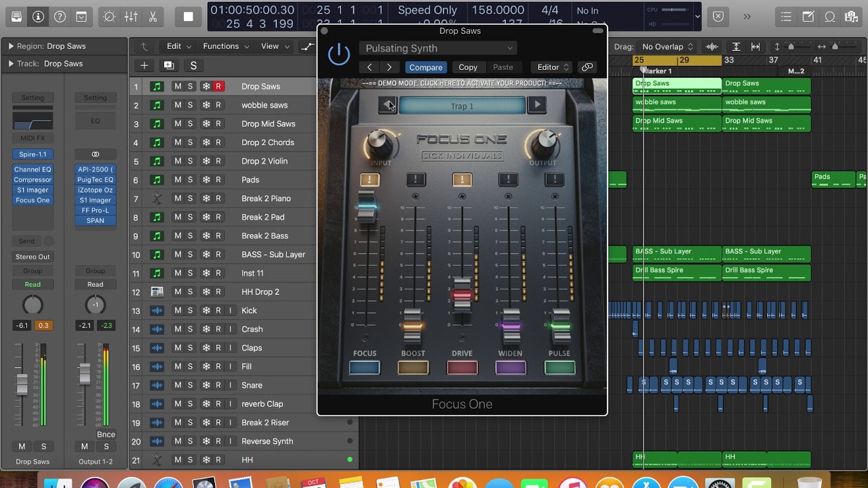Click the waveform zoom icon
The width and height of the screenshot is (868, 488).
coord(712,47)
